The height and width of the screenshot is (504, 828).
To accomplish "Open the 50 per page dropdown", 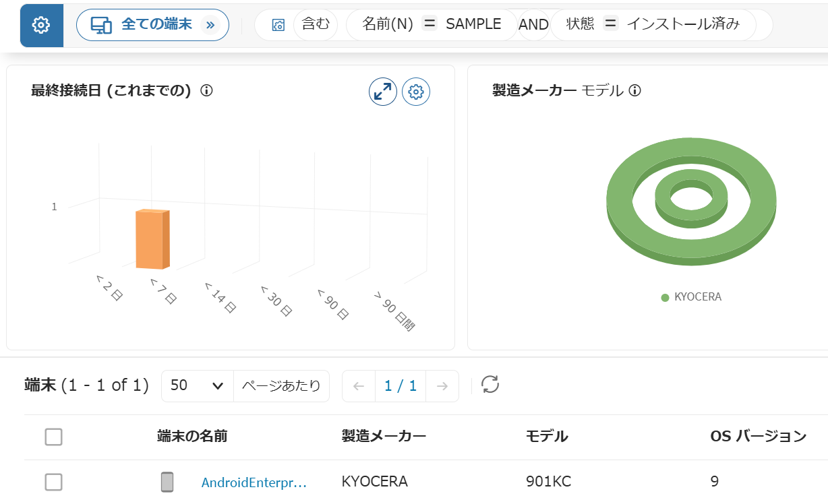I will [x=198, y=386].
